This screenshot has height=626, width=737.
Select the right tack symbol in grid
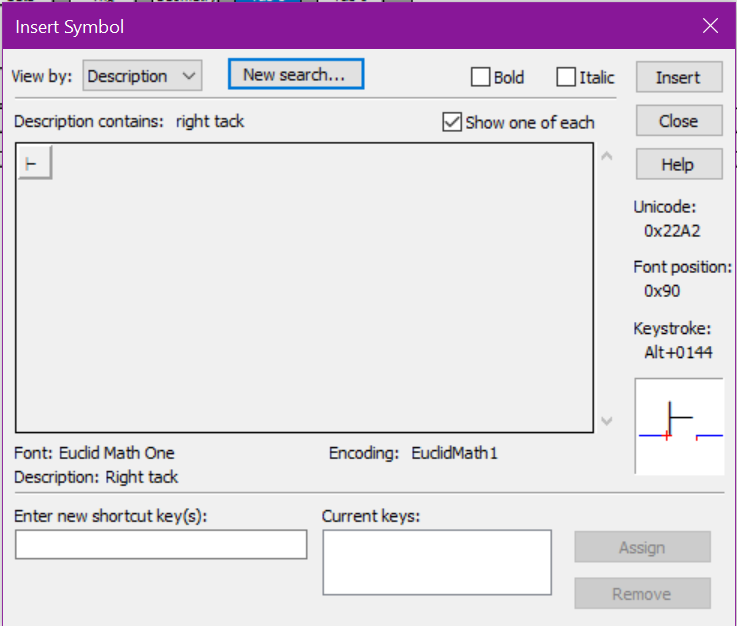34,163
